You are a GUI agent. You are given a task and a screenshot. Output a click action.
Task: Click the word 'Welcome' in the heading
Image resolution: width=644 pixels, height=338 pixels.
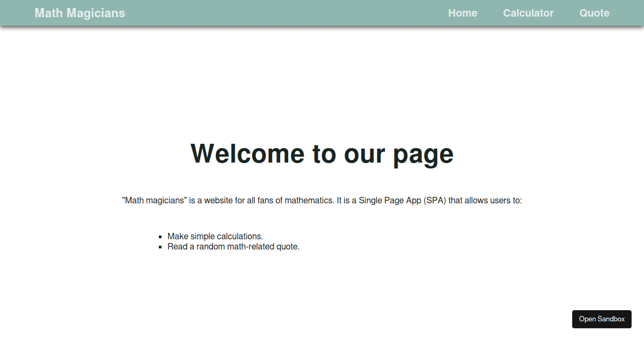[247, 153]
